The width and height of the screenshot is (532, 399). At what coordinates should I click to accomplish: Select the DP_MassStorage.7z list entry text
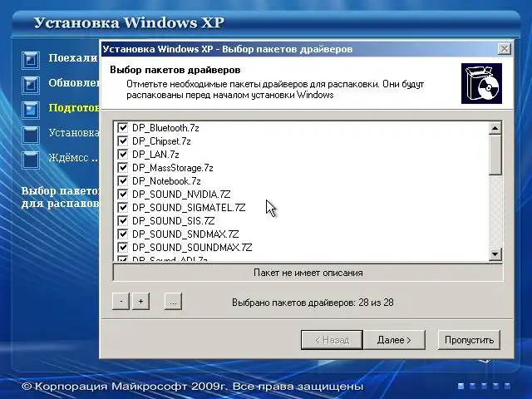click(173, 168)
